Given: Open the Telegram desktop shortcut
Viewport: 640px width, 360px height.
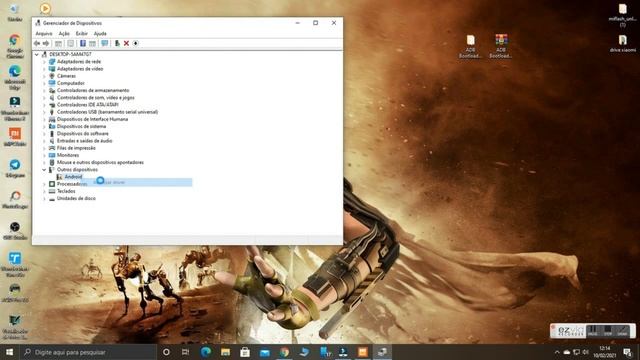Looking at the screenshot, I should (15, 168).
